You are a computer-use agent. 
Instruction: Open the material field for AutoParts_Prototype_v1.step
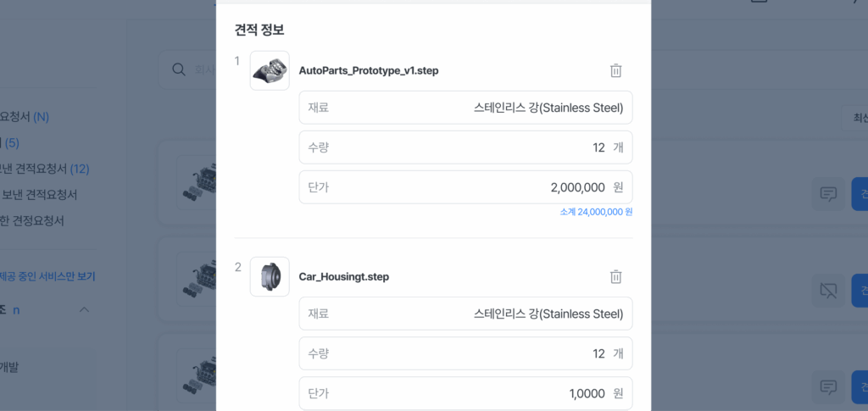tap(465, 108)
